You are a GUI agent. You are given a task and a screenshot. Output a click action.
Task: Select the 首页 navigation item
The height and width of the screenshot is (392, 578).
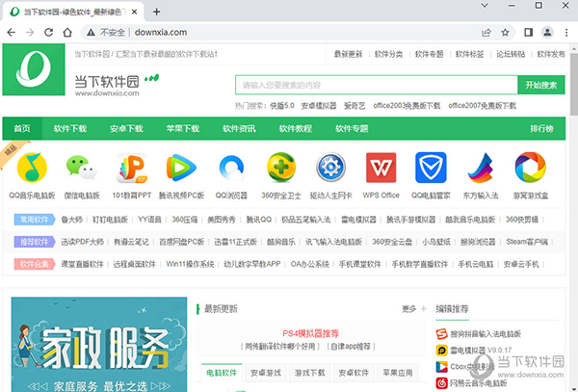pos(22,128)
